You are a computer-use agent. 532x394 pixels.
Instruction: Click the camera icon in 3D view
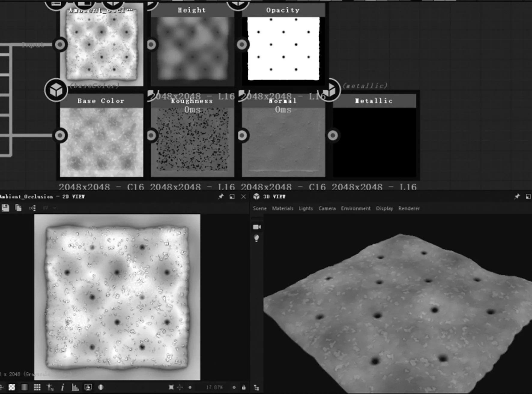257,227
